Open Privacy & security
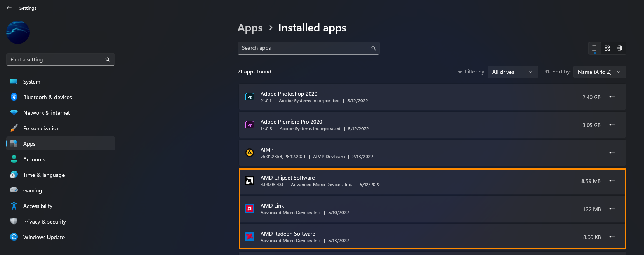The width and height of the screenshot is (644, 255). click(x=61, y=222)
